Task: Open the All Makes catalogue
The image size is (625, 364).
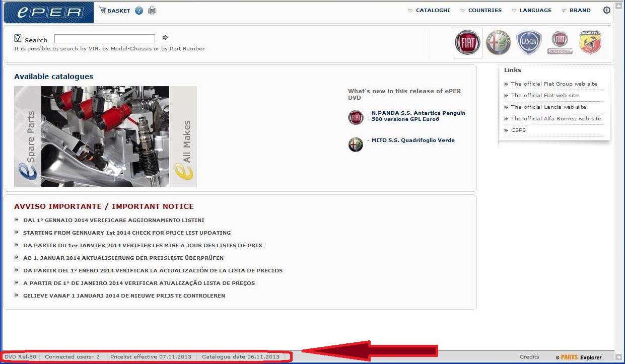Action: [183, 136]
